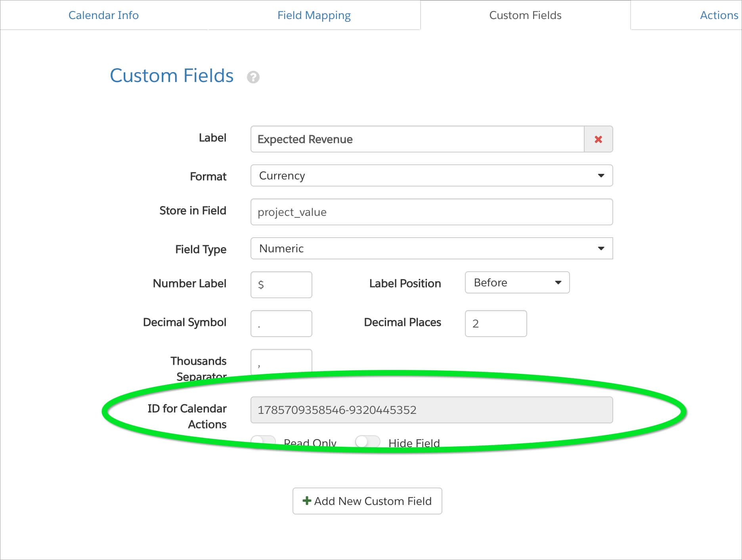The image size is (742, 560).
Task: Switch to the Calendar Info tab
Action: pos(103,15)
